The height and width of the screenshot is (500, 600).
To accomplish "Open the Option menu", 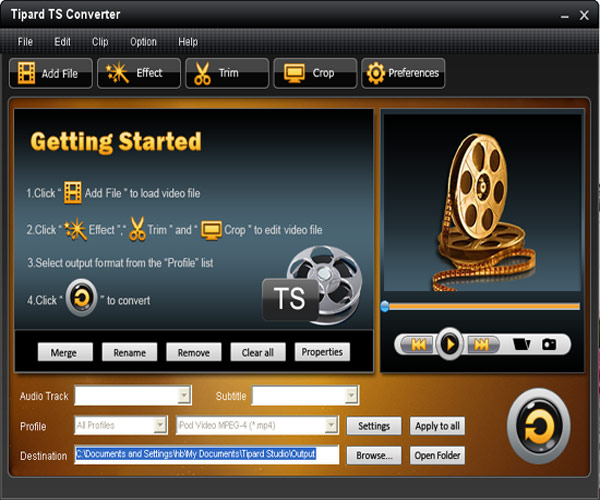I will pyautogui.click(x=143, y=42).
